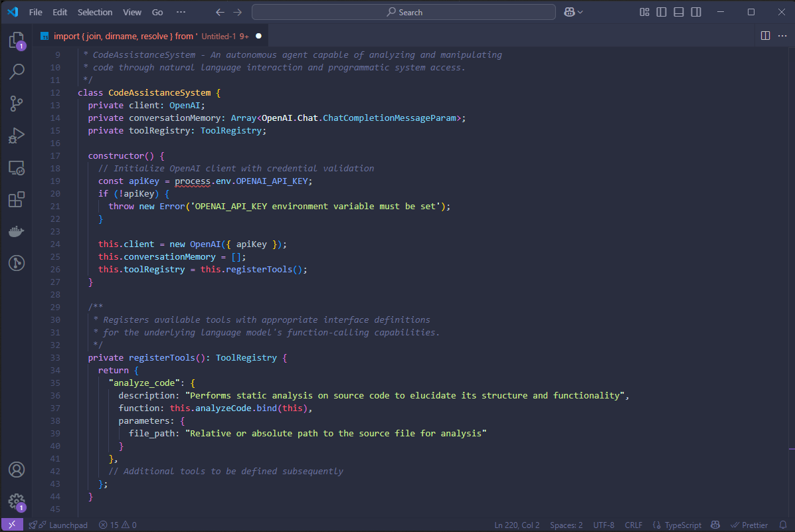795x532 pixels.
Task: Open the Docker panel
Action: (17, 231)
